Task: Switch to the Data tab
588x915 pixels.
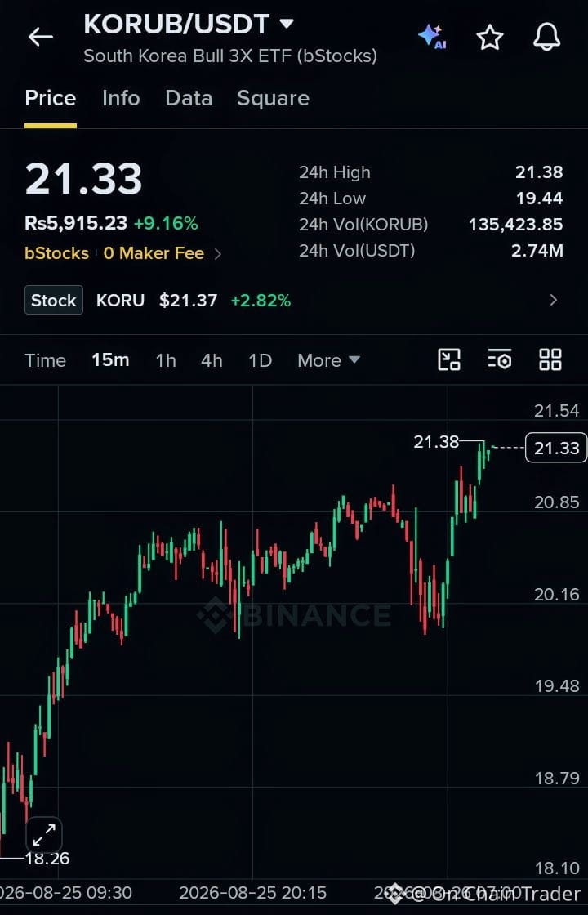Action: (x=189, y=98)
